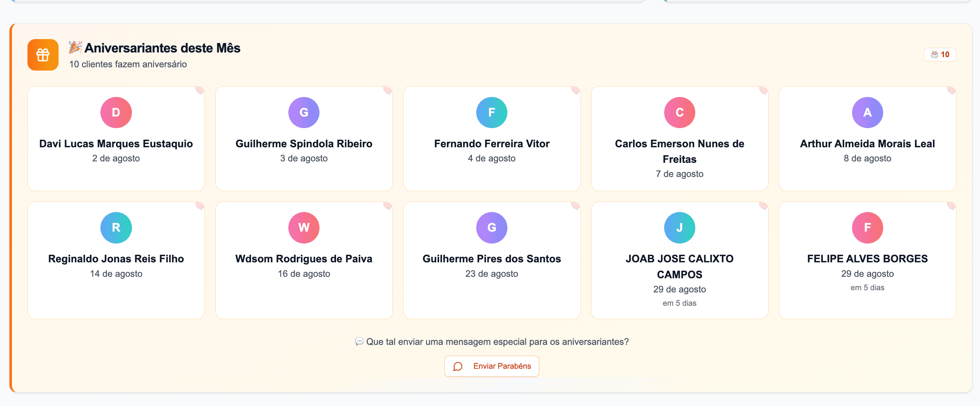980x406 pixels.
Task: Click Fernando Ferreira Vitor's F avatar
Action: click(491, 112)
